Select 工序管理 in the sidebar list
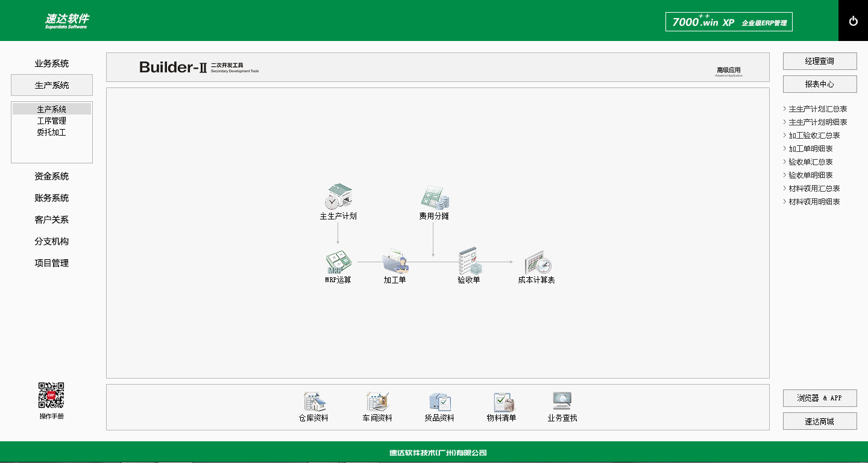 coord(52,121)
